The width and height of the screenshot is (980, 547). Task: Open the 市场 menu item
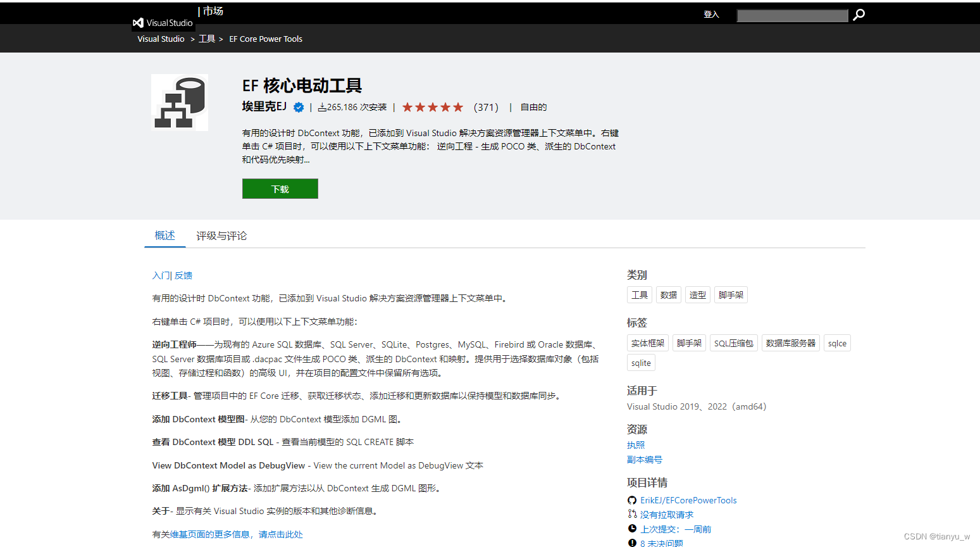point(212,11)
